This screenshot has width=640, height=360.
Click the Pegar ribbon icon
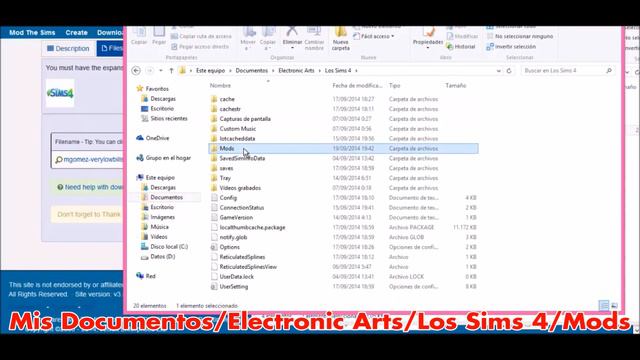(159, 36)
